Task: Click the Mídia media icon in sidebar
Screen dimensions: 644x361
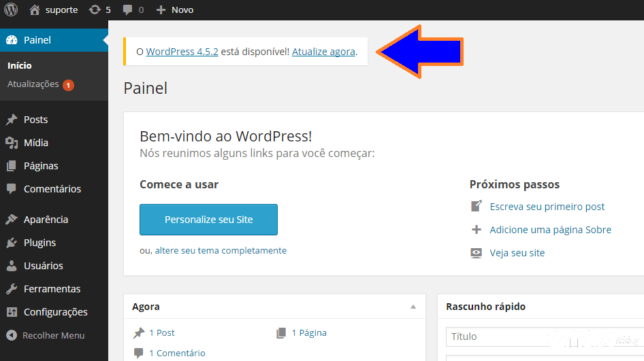Action: [x=12, y=143]
